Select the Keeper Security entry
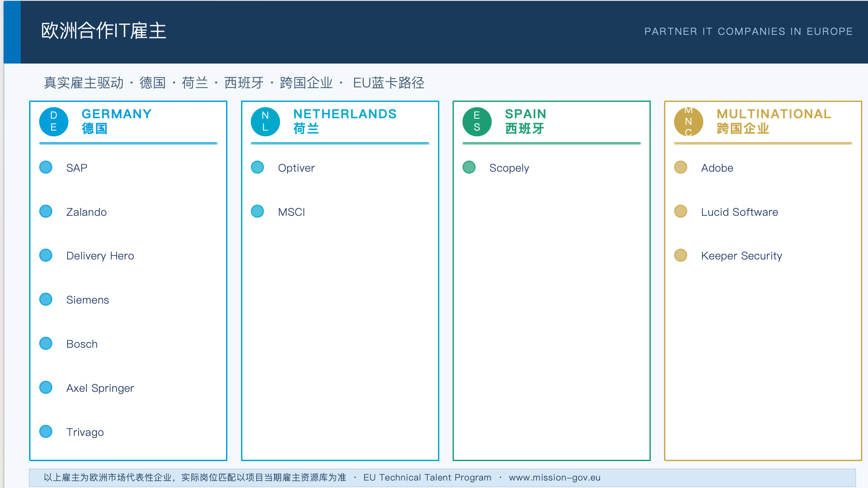Image resolution: width=868 pixels, height=488 pixels. coord(742,256)
